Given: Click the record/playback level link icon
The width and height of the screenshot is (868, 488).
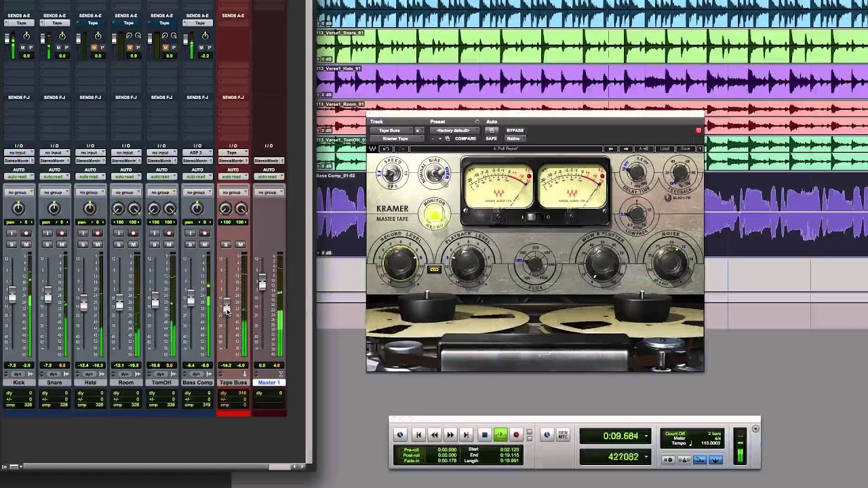Looking at the screenshot, I should click(x=434, y=269).
